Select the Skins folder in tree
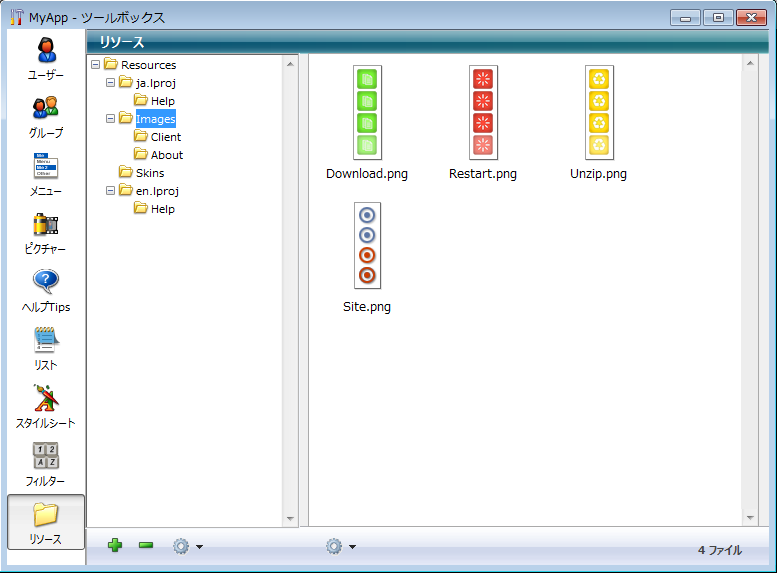777x573 pixels. coord(149,173)
